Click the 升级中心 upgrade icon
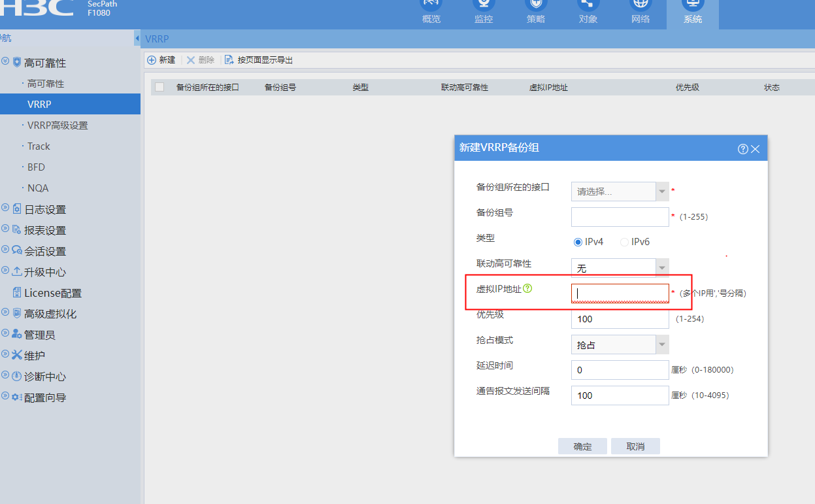This screenshot has height=504, width=815. click(x=17, y=272)
